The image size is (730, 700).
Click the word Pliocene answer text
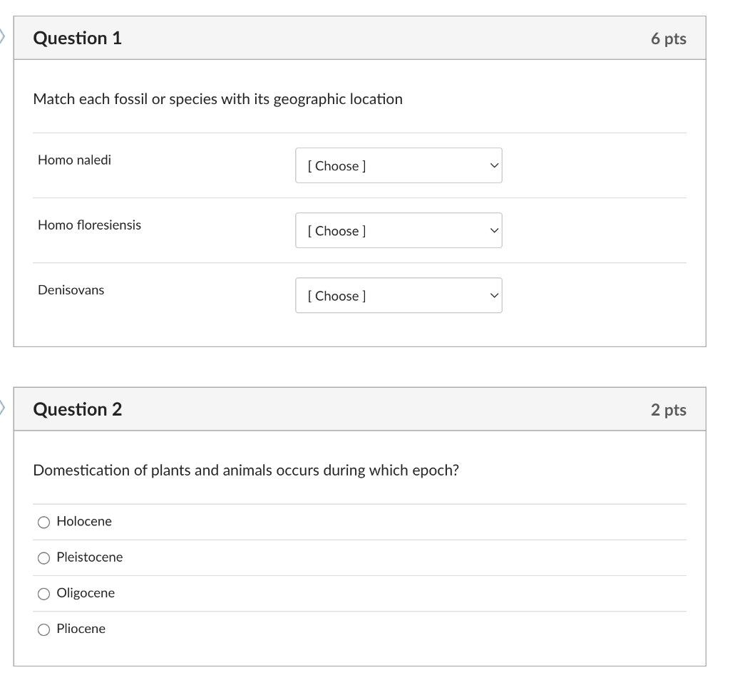point(81,628)
